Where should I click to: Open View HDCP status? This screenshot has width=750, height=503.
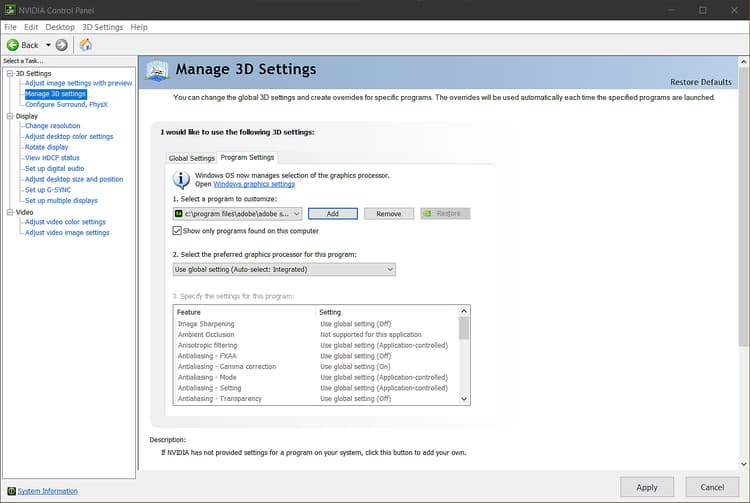coord(52,158)
